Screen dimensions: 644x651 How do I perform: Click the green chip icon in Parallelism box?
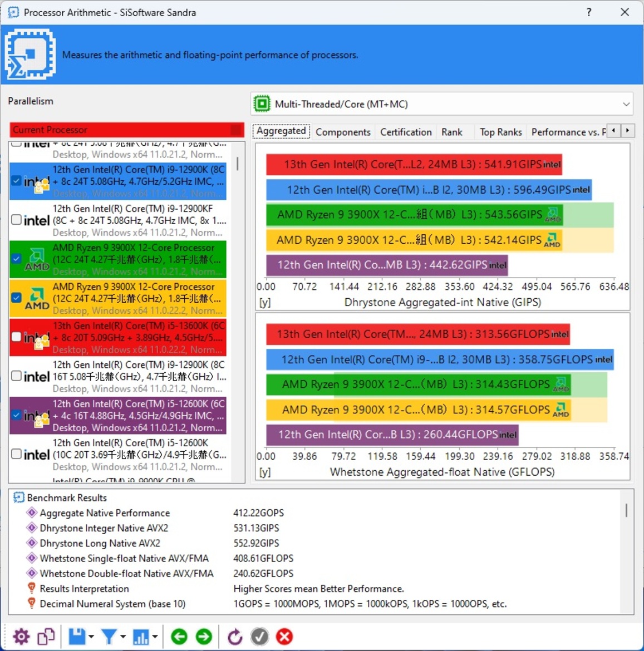(262, 104)
